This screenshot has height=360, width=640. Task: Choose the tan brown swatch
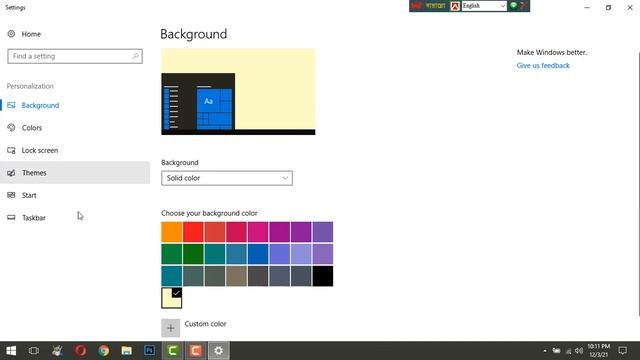pos(236,276)
